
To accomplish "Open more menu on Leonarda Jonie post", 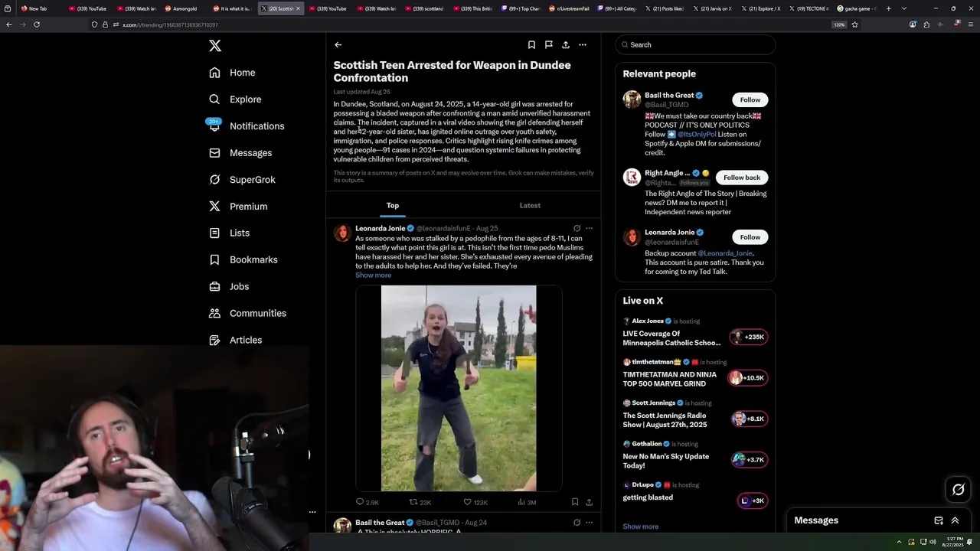I will pyautogui.click(x=589, y=228).
